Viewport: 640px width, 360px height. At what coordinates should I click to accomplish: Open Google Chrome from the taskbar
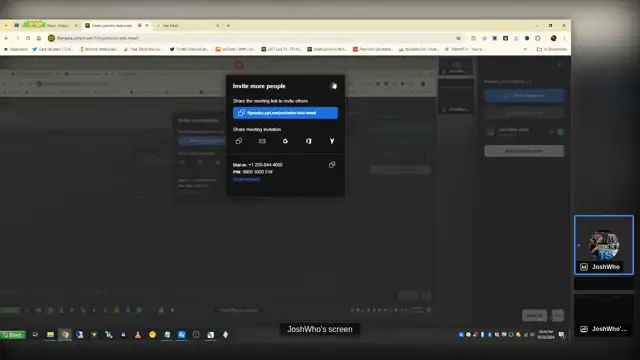pyautogui.click(x=65, y=335)
